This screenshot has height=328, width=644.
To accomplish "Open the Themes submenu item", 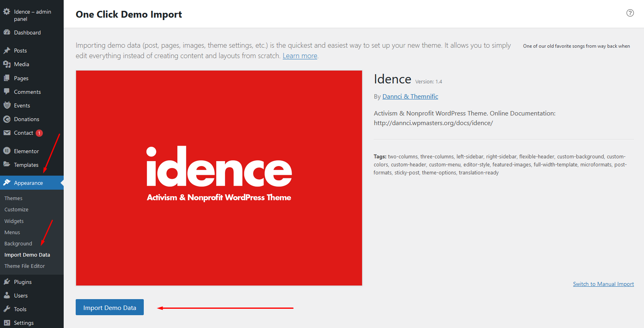I will [13, 198].
